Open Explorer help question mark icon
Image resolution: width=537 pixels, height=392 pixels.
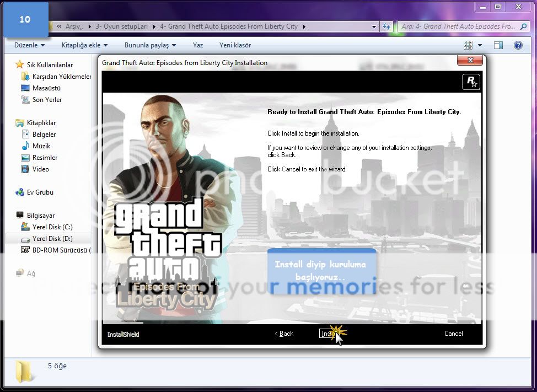tap(518, 45)
